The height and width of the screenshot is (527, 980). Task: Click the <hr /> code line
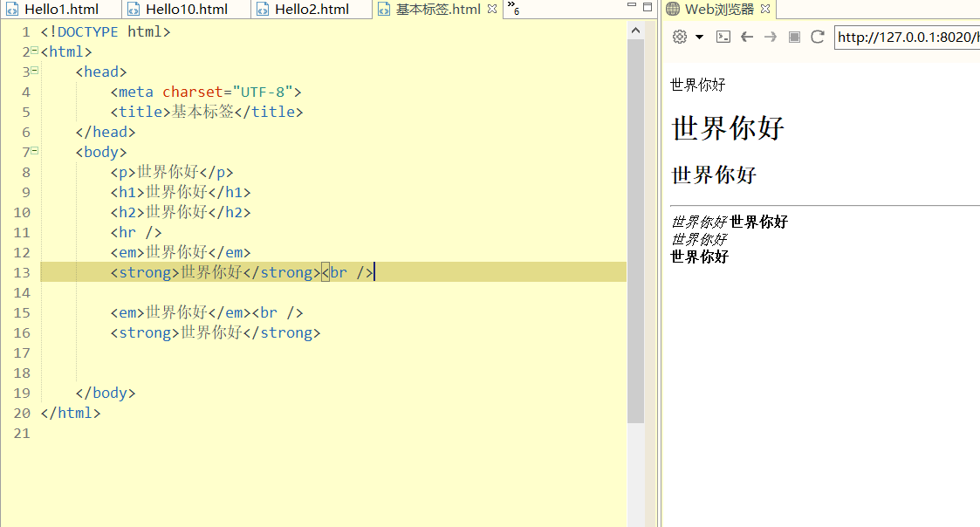136,233
